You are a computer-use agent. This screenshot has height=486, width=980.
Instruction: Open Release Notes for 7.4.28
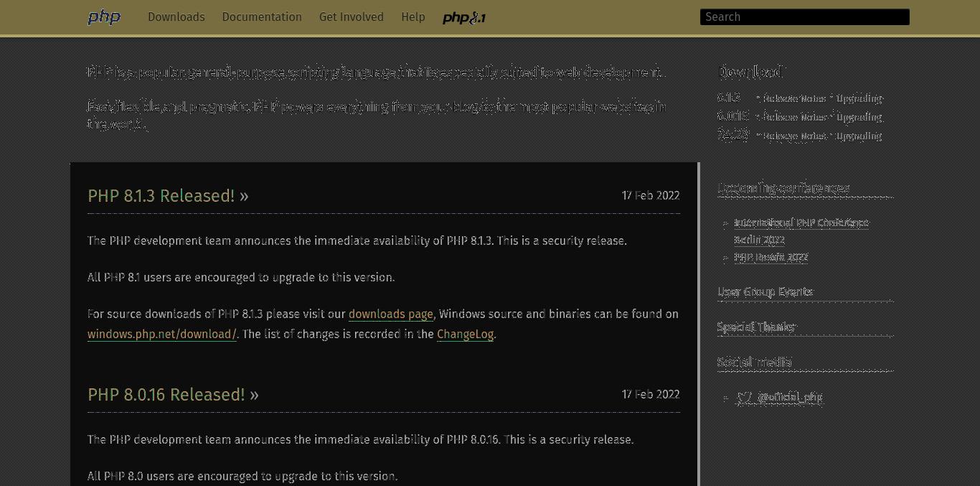click(794, 136)
